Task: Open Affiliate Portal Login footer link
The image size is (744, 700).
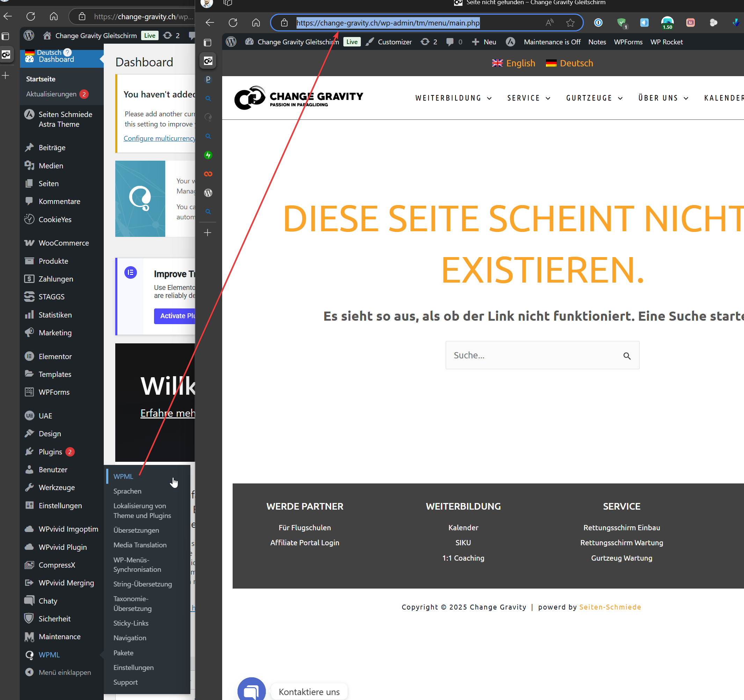Action: pyautogui.click(x=305, y=542)
